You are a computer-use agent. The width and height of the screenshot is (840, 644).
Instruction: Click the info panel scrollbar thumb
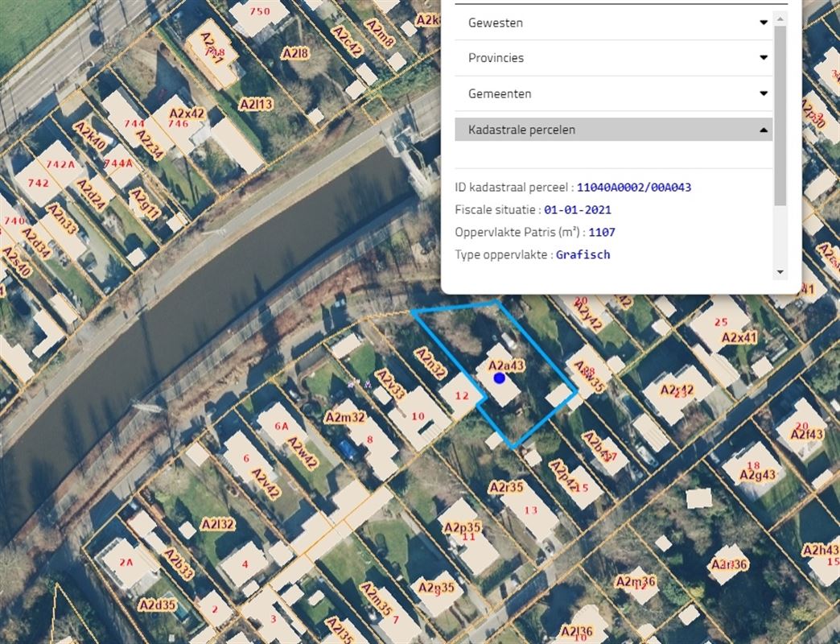pos(779,113)
